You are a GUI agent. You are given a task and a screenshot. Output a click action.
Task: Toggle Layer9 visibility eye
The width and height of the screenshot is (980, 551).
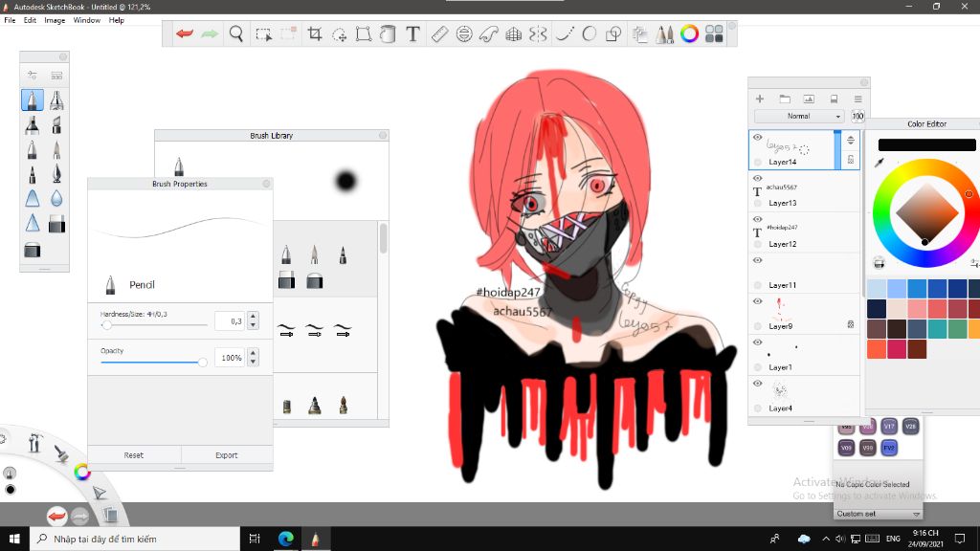[x=758, y=301]
